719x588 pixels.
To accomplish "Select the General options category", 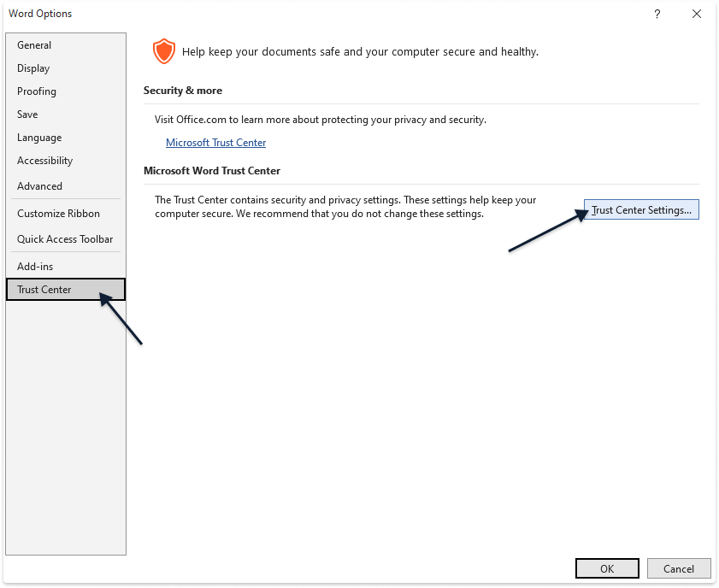I will tap(34, 45).
